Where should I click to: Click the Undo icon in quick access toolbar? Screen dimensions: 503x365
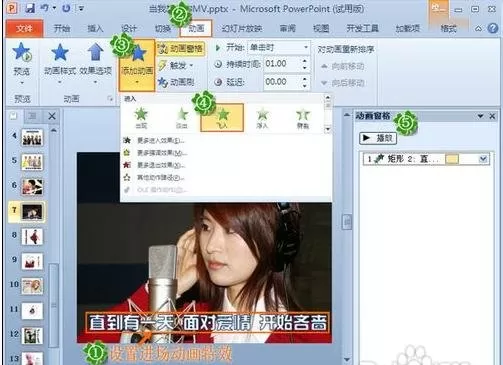pos(44,8)
